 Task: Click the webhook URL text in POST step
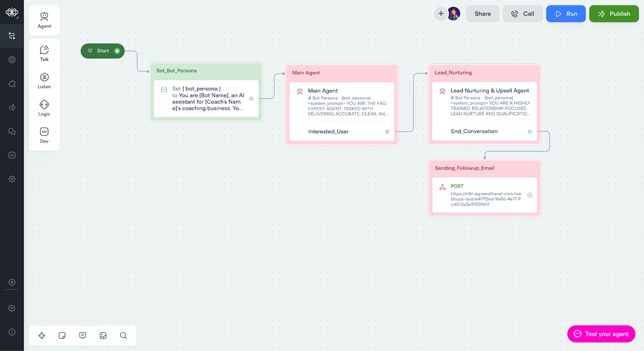point(486,199)
